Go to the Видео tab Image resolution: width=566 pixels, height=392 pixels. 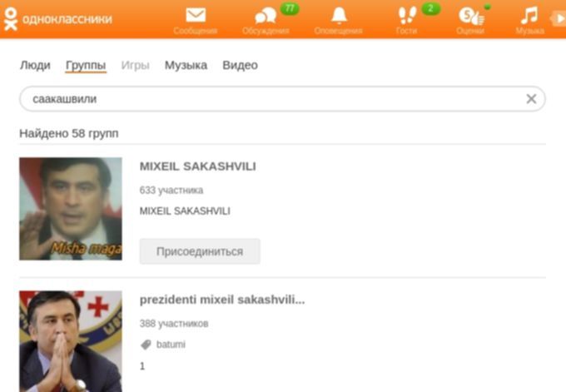coord(240,65)
